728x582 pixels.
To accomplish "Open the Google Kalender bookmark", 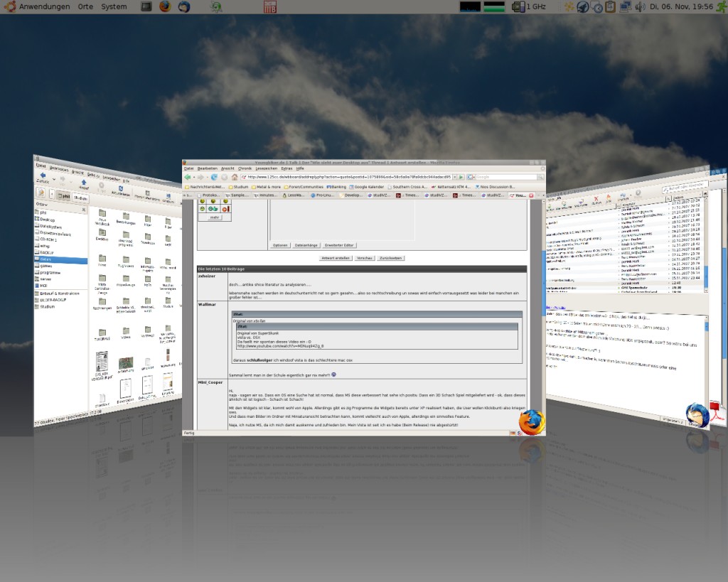I will (x=367, y=187).
